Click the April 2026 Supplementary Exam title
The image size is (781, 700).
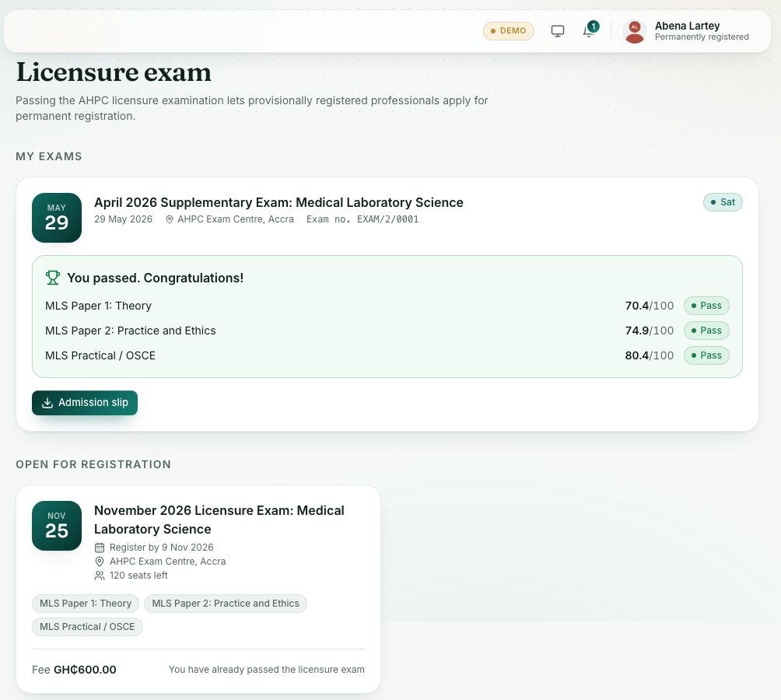(278, 203)
